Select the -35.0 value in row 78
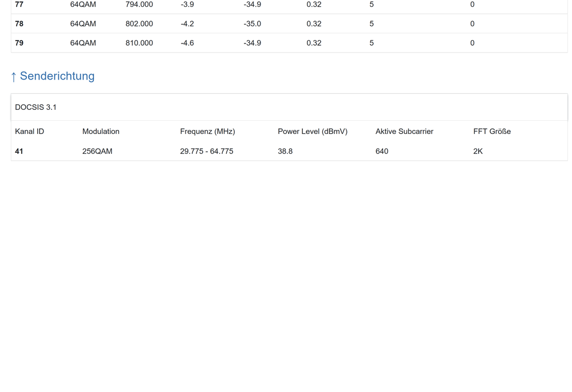 252,23
